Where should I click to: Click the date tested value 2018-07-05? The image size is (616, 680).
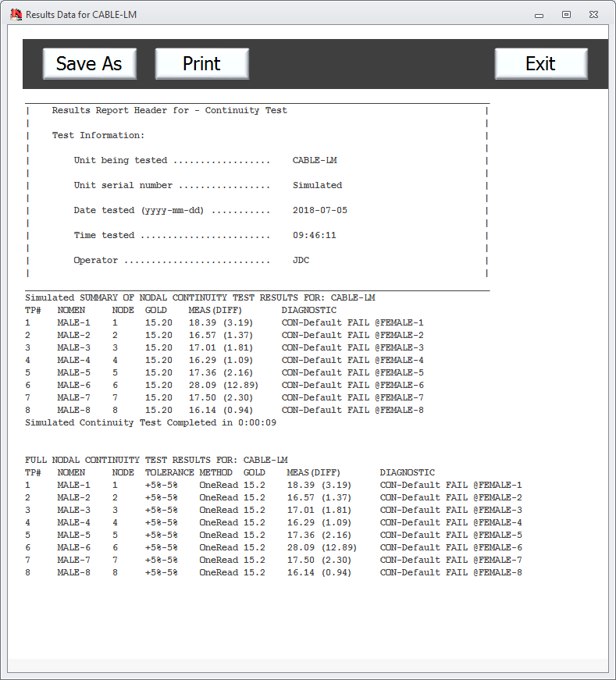(320, 211)
